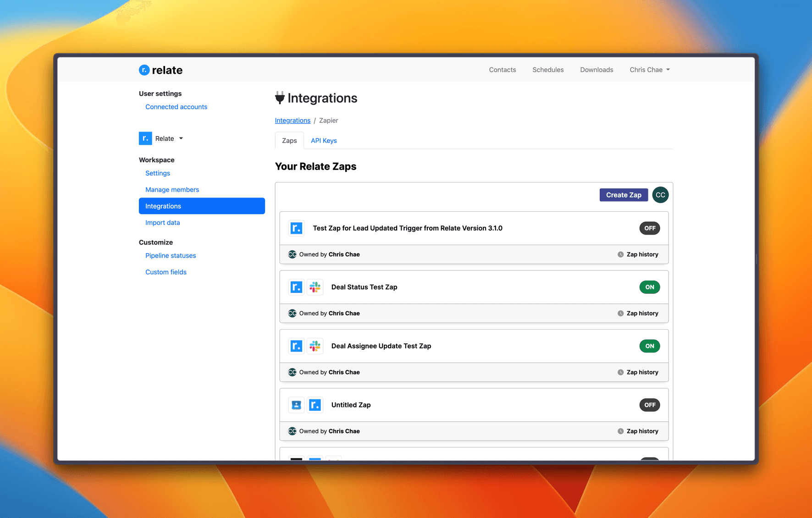Follow the Integrations breadcrumb link

tap(293, 121)
